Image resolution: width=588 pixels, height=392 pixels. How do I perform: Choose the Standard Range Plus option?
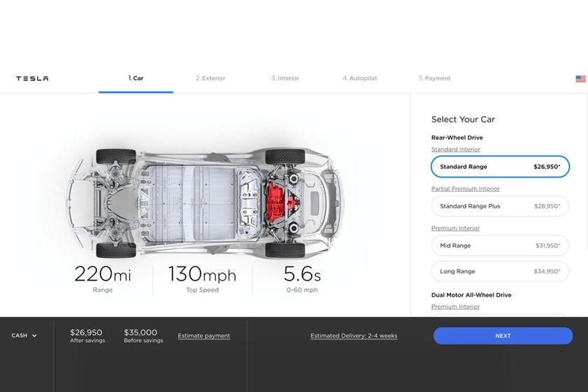pos(499,206)
